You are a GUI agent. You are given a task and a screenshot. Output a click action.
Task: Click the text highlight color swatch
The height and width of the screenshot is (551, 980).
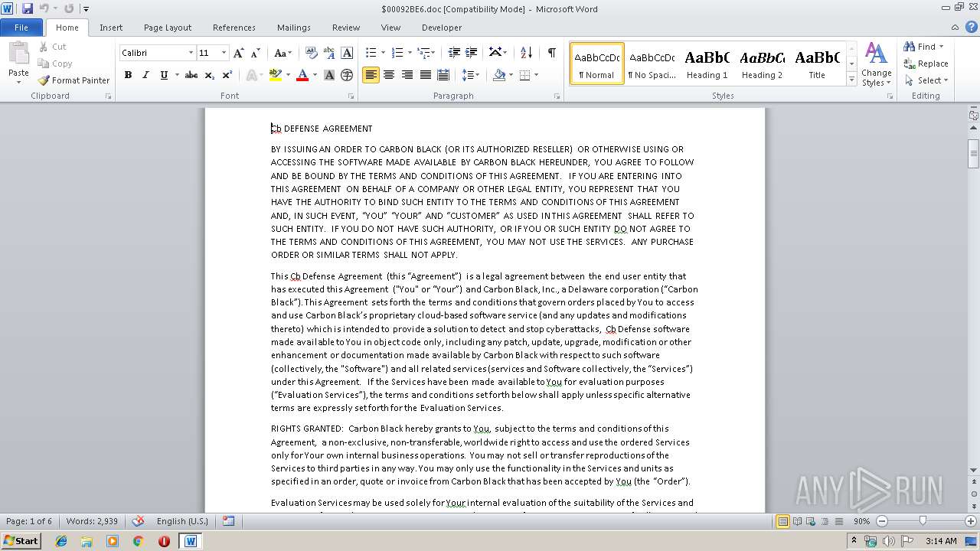(276, 75)
